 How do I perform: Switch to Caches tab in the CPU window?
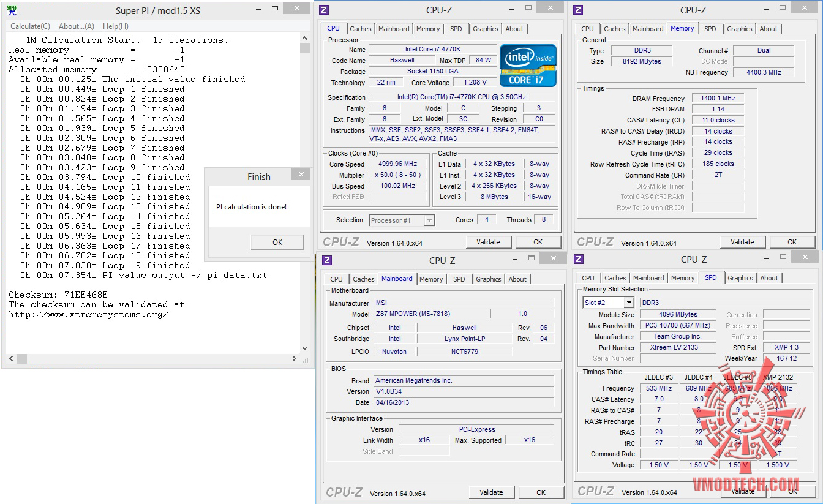(361, 29)
